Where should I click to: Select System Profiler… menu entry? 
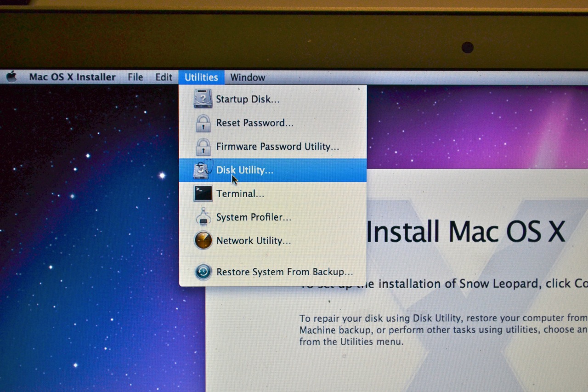pyautogui.click(x=273, y=217)
